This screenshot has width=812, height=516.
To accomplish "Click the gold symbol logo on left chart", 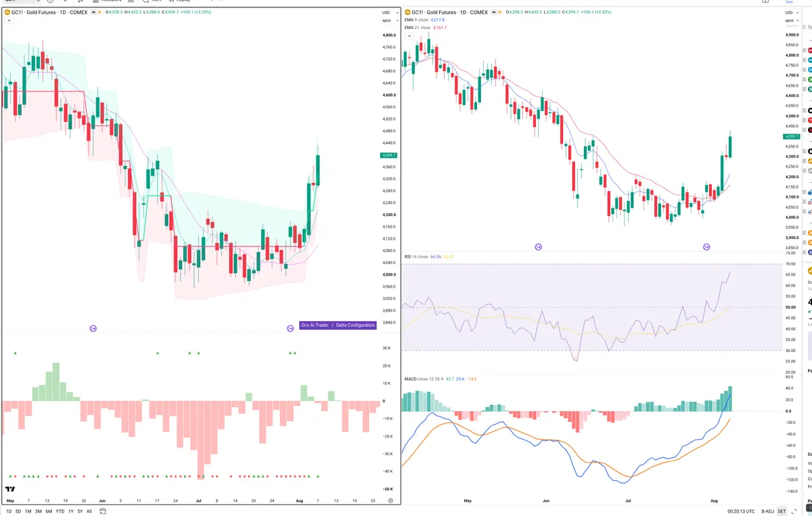I will (7, 12).
